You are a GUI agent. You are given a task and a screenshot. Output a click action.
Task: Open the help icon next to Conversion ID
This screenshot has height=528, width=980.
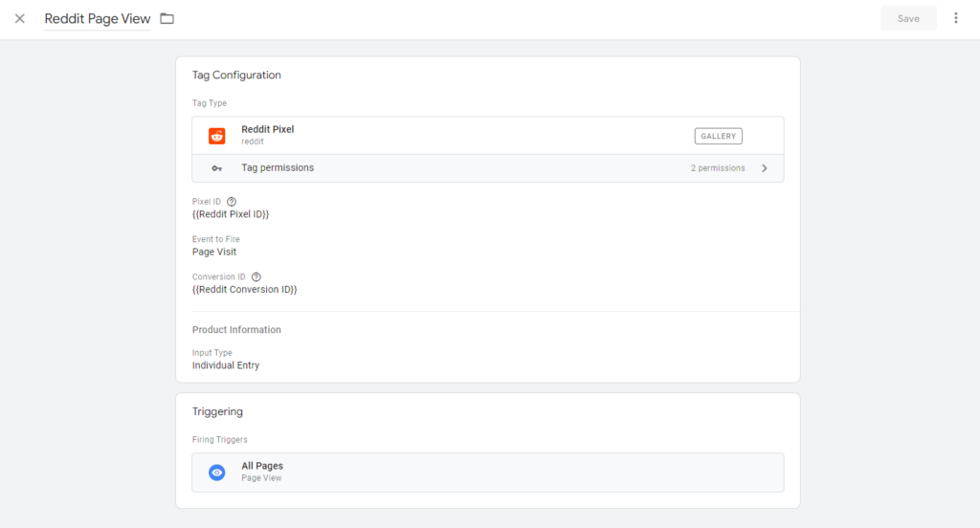click(256, 277)
